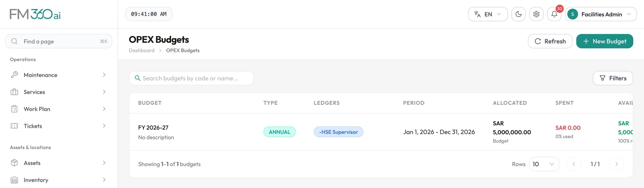The image size is (644, 188).
Task: Click the Maintenance wrench icon
Action: [14, 75]
